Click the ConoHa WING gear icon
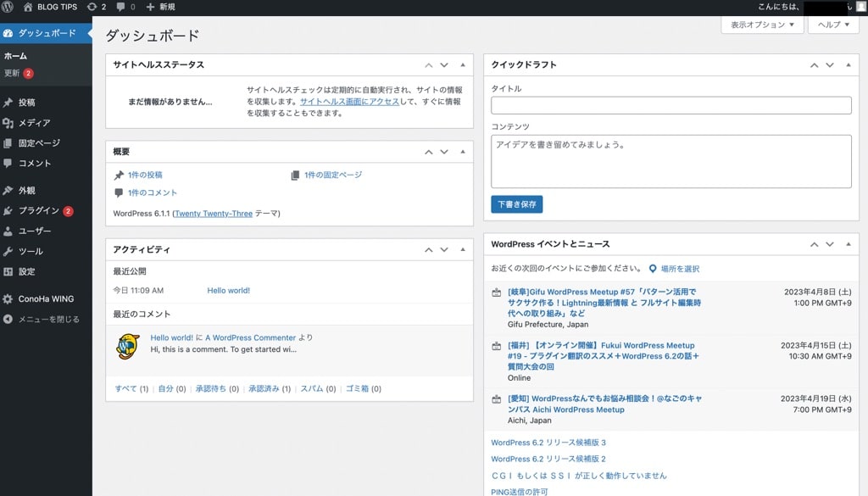The width and height of the screenshot is (868, 496). pos(8,299)
